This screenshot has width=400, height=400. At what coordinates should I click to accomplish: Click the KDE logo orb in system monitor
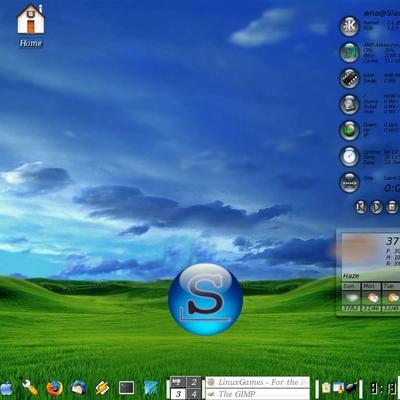tap(349, 26)
